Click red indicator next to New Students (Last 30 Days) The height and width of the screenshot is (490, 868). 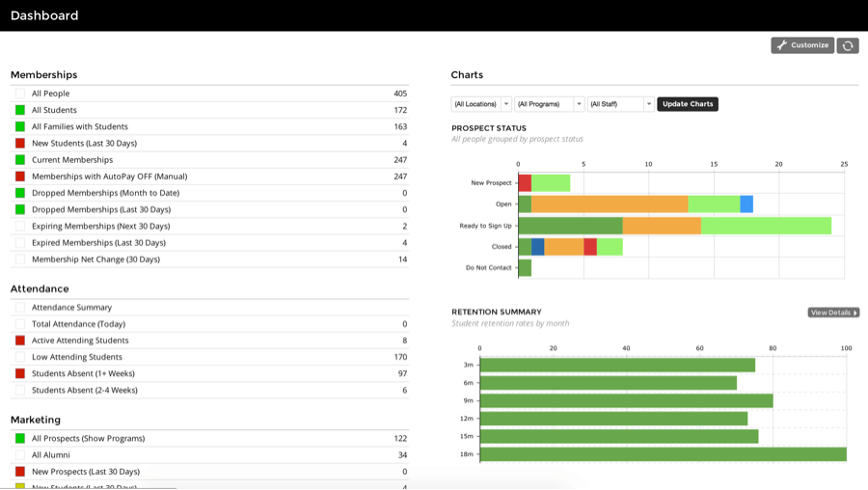click(20, 143)
